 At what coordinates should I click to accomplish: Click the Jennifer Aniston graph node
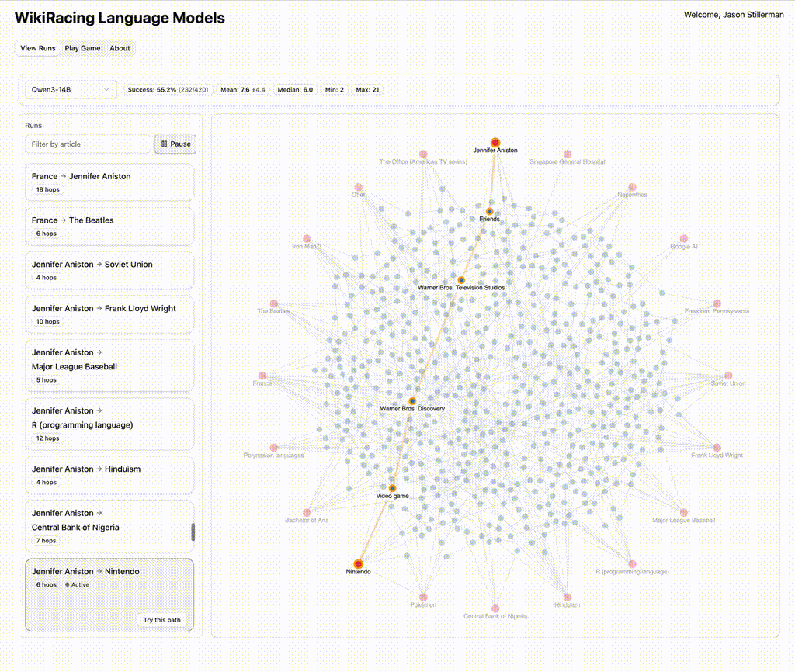495,143
